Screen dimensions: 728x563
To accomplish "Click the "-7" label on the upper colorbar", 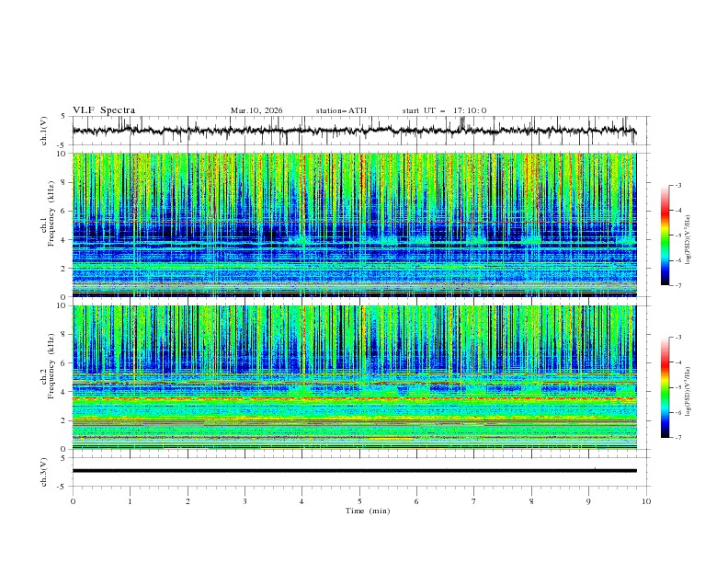I will (x=678, y=285).
